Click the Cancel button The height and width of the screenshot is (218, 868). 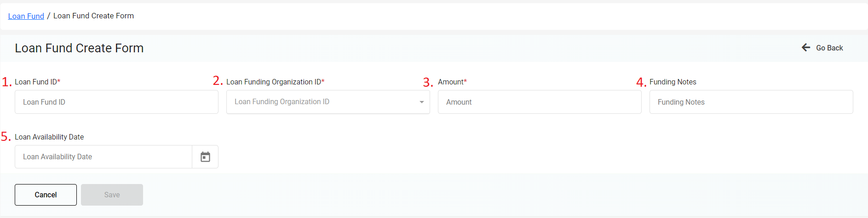(x=46, y=195)
